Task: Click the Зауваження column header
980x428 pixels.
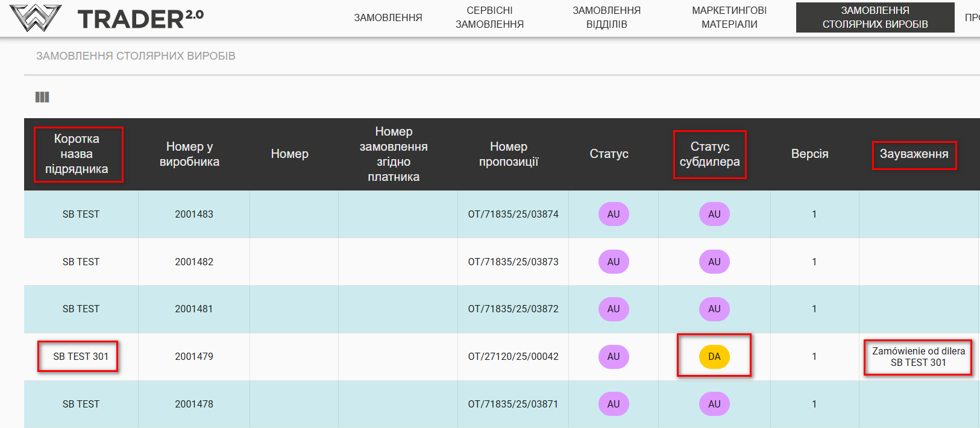Action: 914,154
